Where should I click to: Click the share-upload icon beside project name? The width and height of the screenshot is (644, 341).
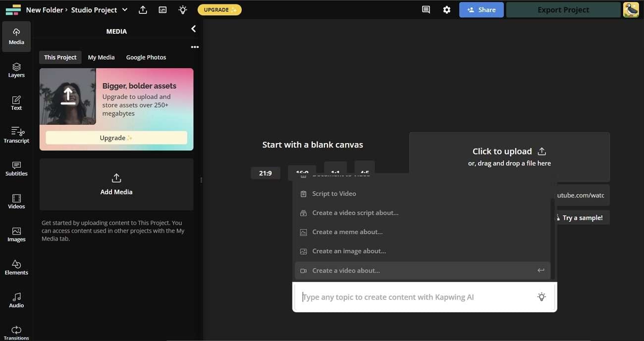(x=143, y=9)
